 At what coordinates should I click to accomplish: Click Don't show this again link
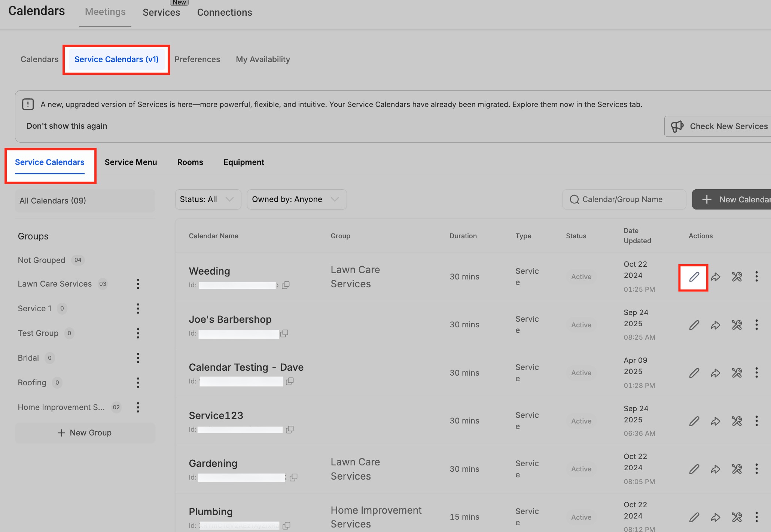(67, 126)
